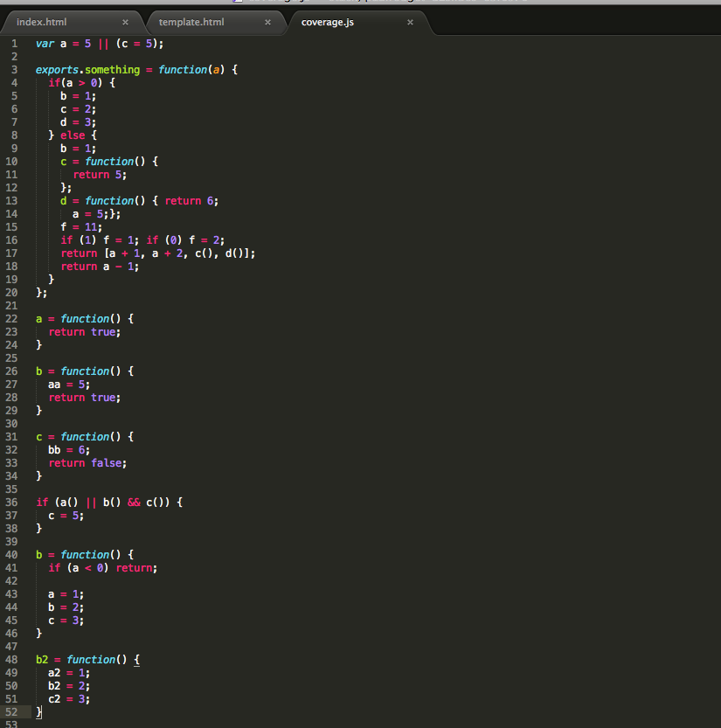This screenshot has width=721, height=728.
Task: Click line number 3 in gutter
Action: click(x=14, y=70)
